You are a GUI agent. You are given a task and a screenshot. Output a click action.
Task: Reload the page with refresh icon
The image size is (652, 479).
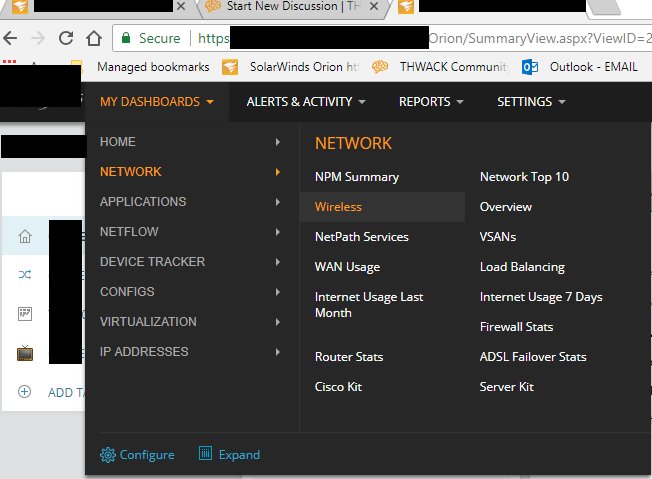click(x=66, y=38)
